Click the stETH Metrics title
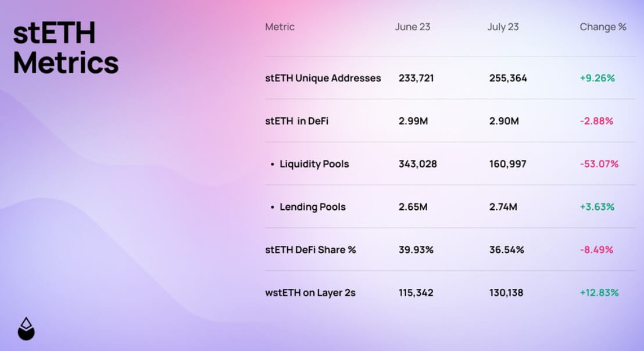 coord(66,48)
